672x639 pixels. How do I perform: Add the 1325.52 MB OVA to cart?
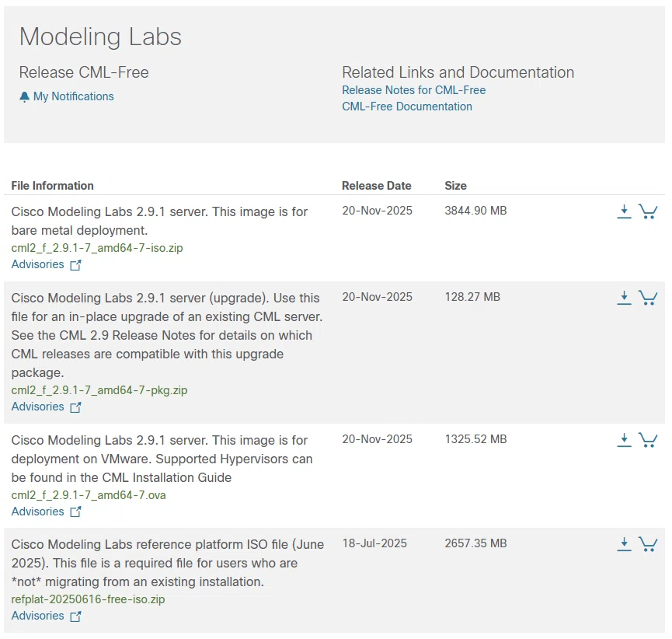[x=648, y=440]
